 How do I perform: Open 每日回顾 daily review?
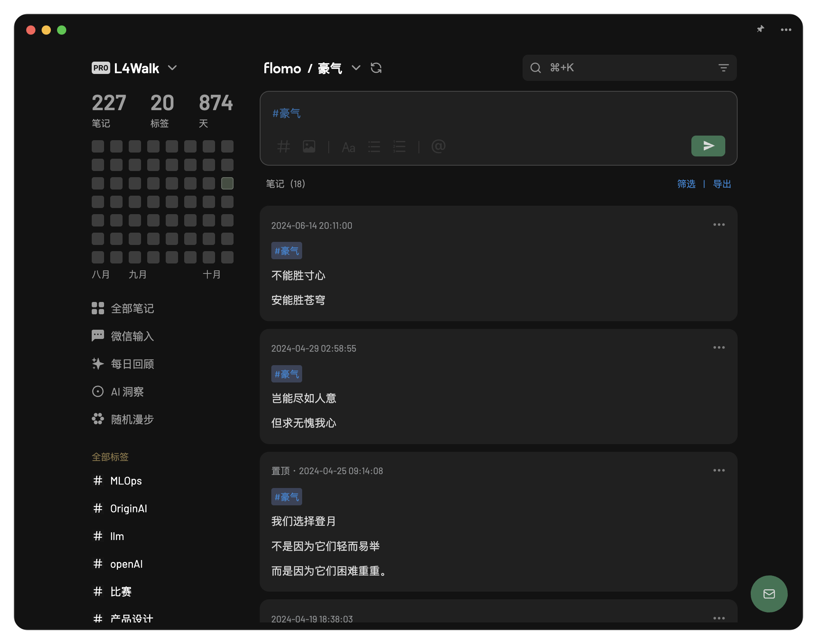132,364
